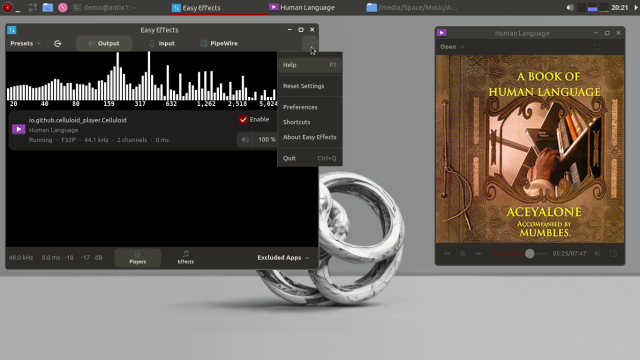
Task: Click the Celluloid volume speaker icon
Action: click(x=597, y=253)
